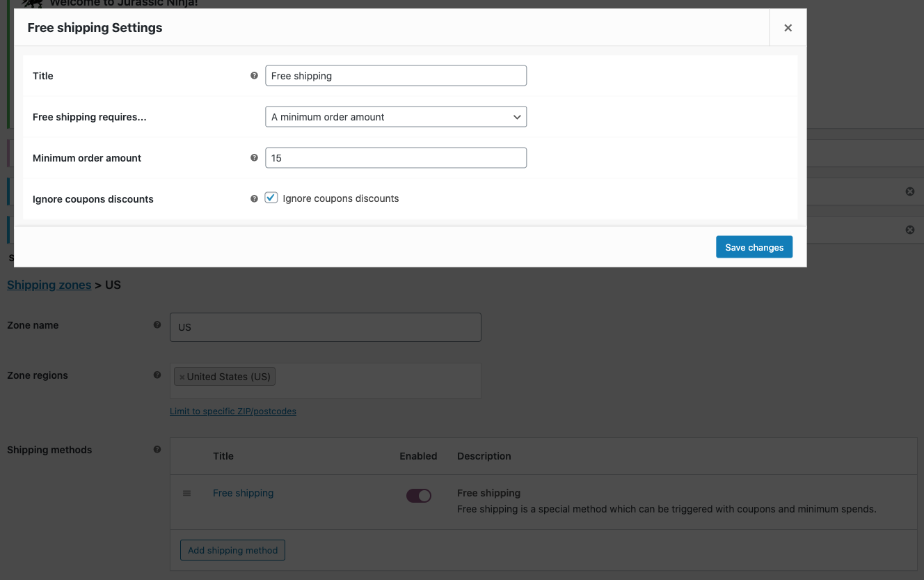
Task: Click the help icon beside Shipping methods
Action: [x=157, y=449]
